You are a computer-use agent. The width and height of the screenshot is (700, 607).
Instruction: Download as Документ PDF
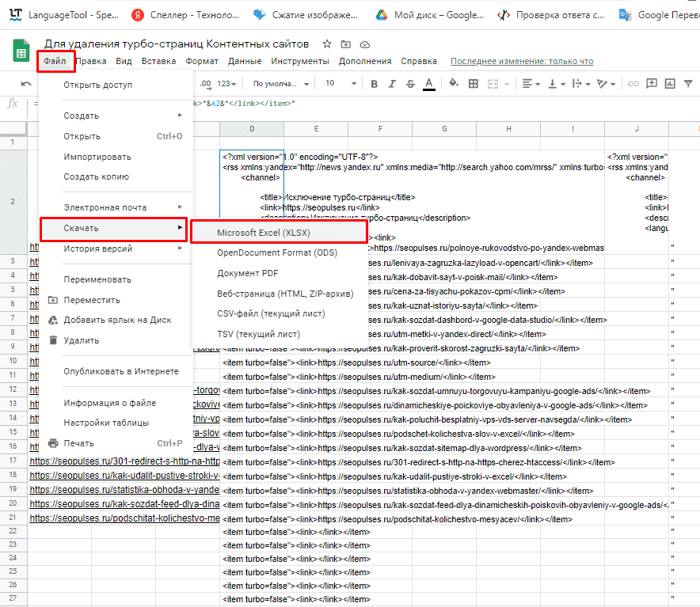pos(280,273)
